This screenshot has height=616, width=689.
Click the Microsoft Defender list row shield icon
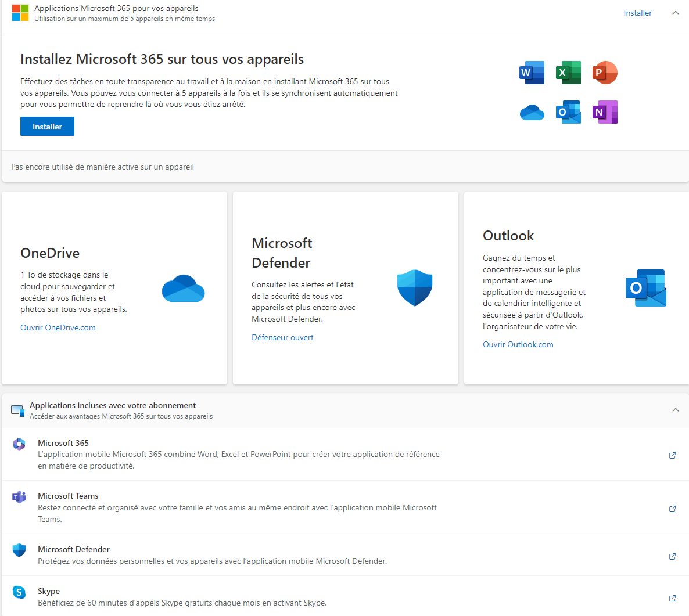(19, 550)
